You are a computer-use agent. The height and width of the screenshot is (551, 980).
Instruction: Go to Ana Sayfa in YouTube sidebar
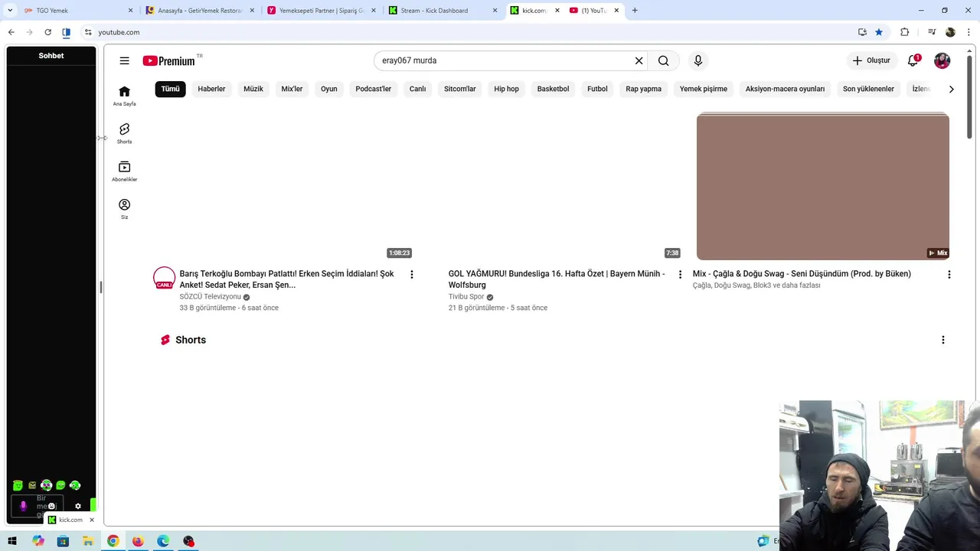point(124,96)
